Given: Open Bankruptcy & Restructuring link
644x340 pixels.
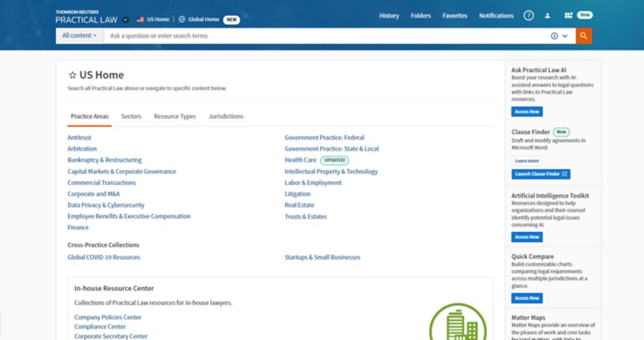Looking at the screenshot, I should coord(104,160).
